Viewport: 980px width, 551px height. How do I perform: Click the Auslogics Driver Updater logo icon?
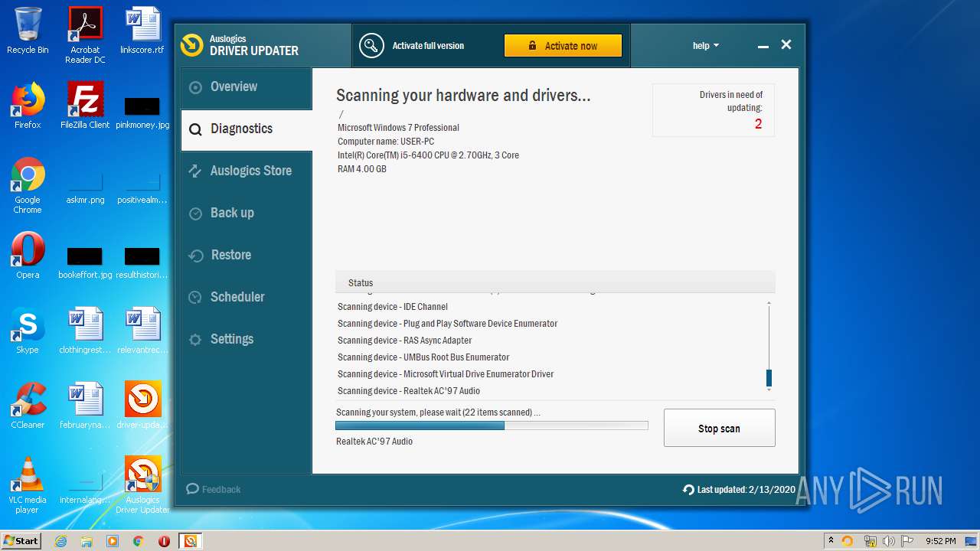191,45
